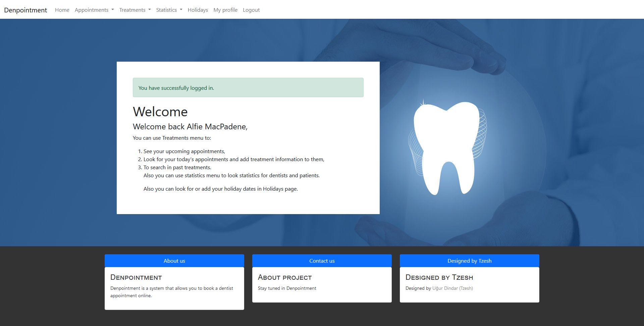Click the statistics menu sentence
This screenshot has width=644, height=326.
tap(231, 176)
